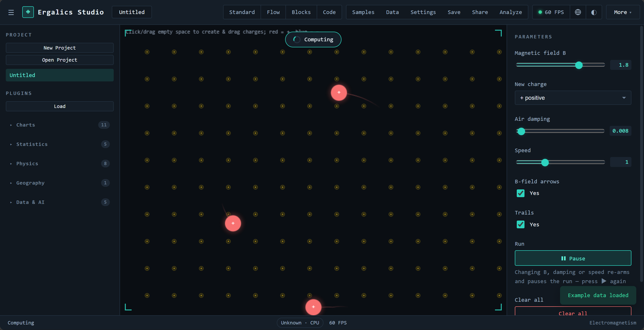Click the green 60 FPS indicator
644x330 pixels.
click(x=551, y=12)
